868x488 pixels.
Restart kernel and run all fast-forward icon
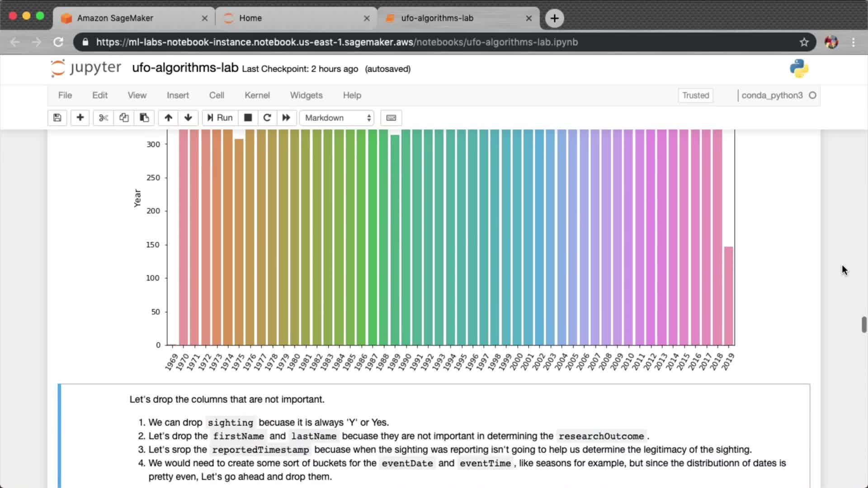[x=286, y=118]
